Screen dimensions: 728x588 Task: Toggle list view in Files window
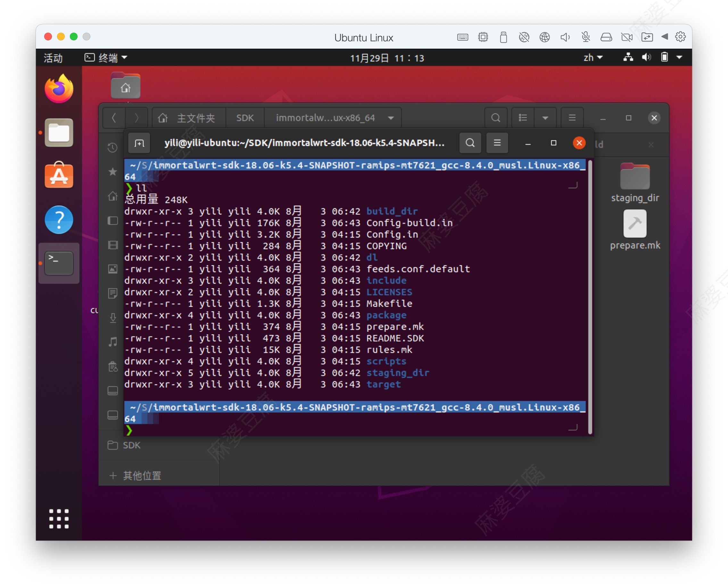coord(523,118)
